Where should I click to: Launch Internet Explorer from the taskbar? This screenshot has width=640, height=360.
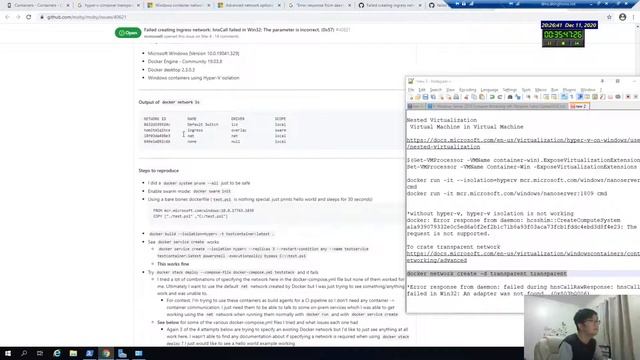[57, 353]
